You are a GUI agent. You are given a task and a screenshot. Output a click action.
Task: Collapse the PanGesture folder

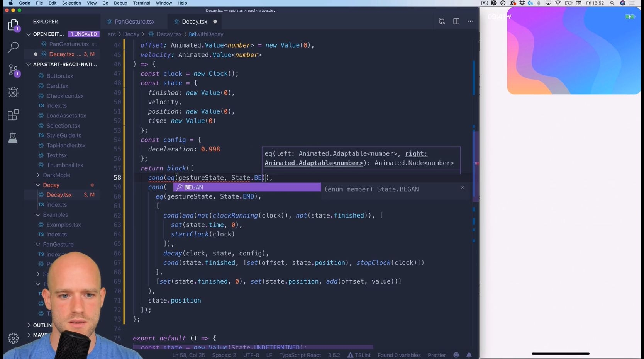point(58,244)
